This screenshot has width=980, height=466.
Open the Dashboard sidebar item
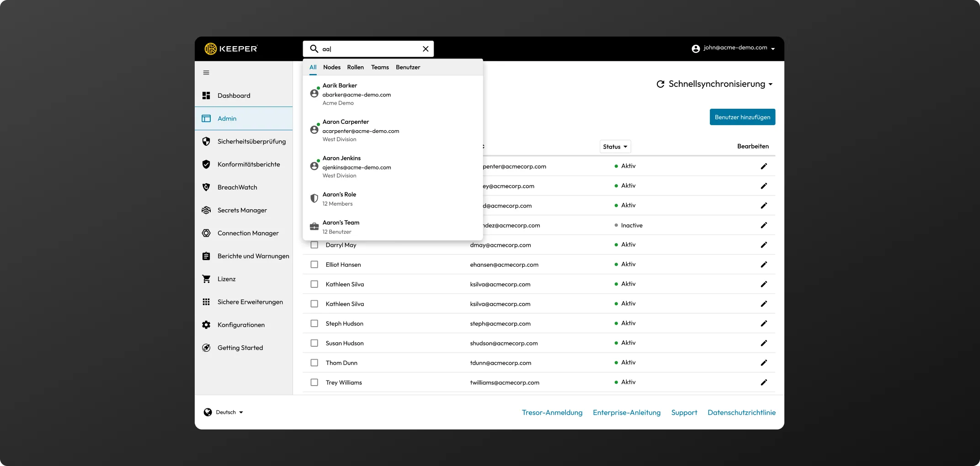click(244, 95)
